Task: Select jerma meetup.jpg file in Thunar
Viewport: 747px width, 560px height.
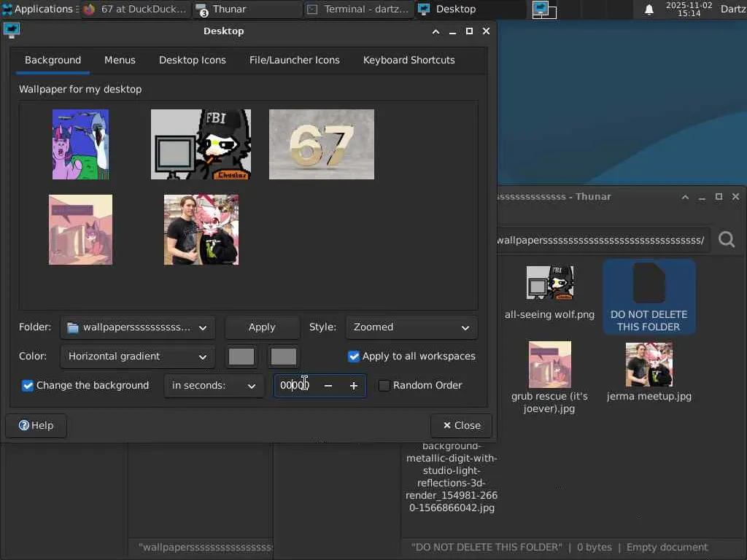Action: [649, 373]
